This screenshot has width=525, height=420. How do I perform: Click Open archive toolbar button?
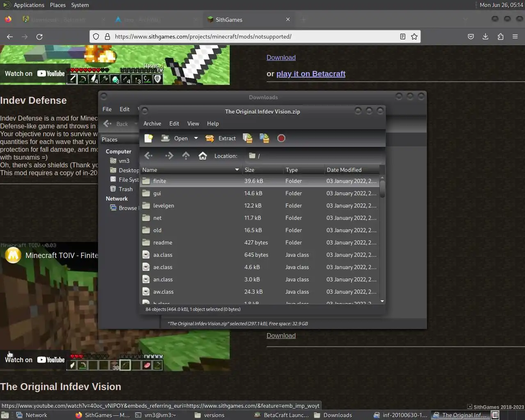175,138
